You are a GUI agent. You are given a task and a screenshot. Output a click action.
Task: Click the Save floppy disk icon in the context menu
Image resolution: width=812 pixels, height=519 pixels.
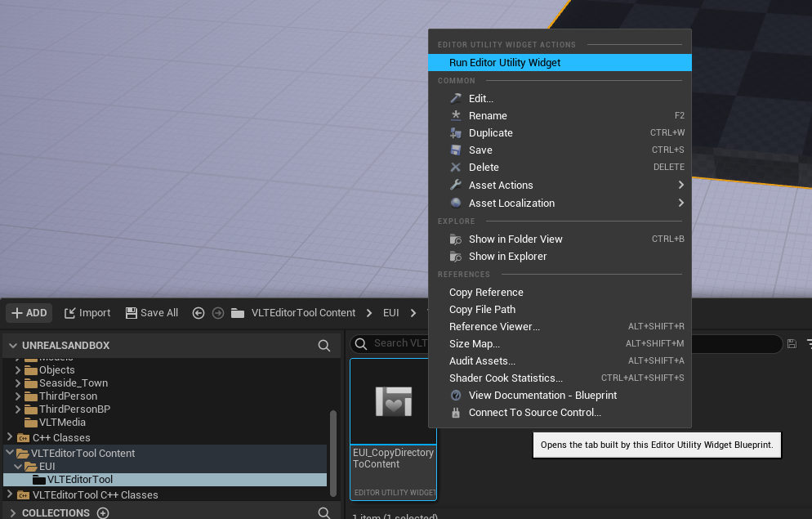click(x=456, y=150)
